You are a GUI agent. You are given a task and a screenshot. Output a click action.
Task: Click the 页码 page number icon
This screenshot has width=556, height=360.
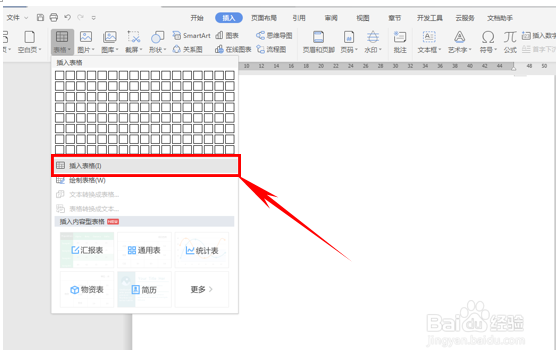pos(349,37)
